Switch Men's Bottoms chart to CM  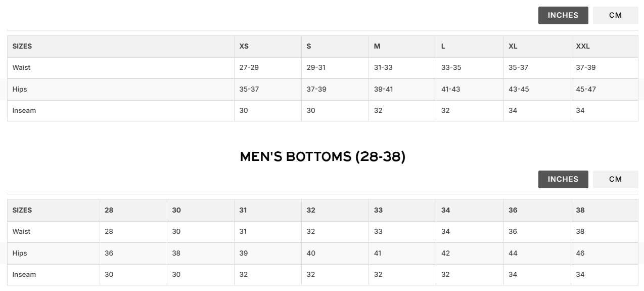615,179
